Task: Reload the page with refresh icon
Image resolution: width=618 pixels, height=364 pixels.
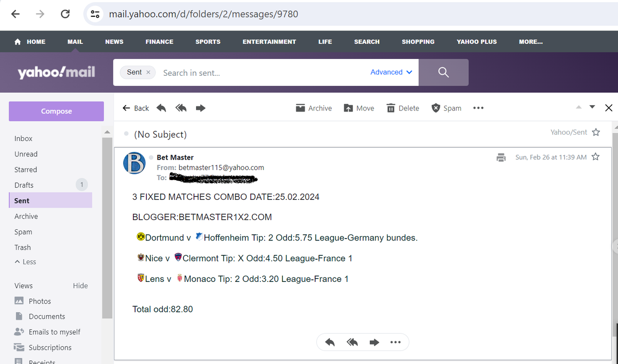Action: [65, 14]
